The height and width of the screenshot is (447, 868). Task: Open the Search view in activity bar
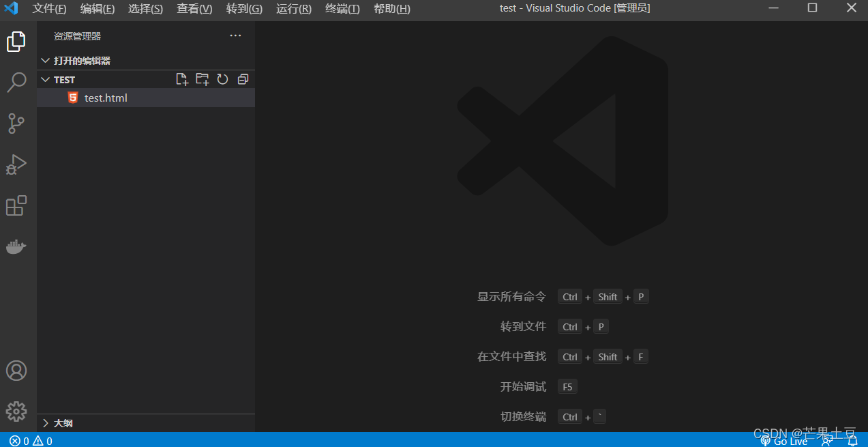[x=16, y=83]
